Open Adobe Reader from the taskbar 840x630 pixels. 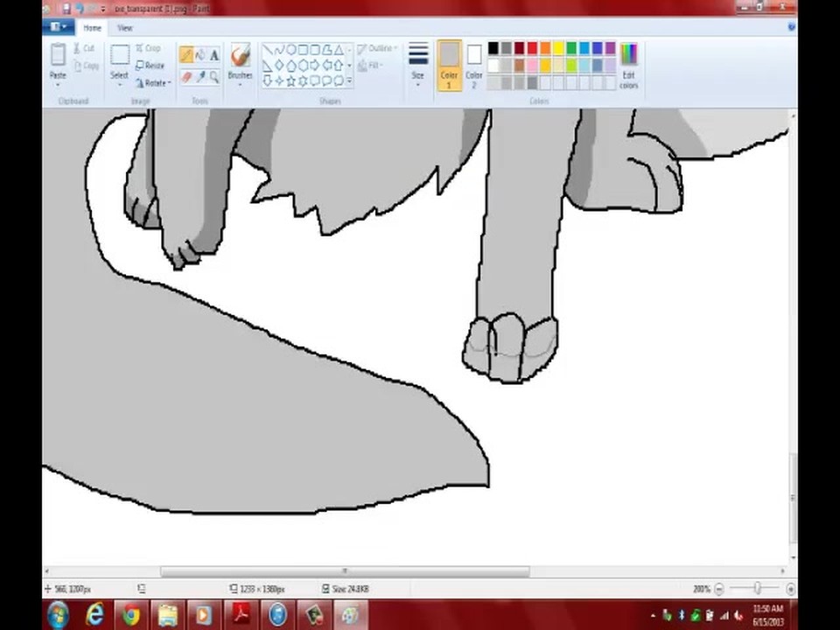click(241, 615)
